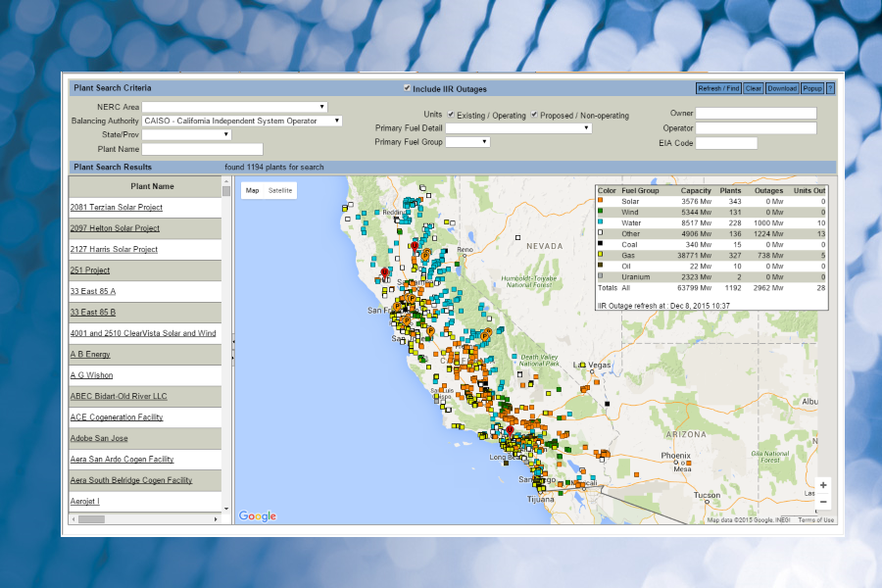Image resolution: width=882 pixels, height=588 pixels.
Task: Click the EIA Code input field
Action: tap(726, 143)
